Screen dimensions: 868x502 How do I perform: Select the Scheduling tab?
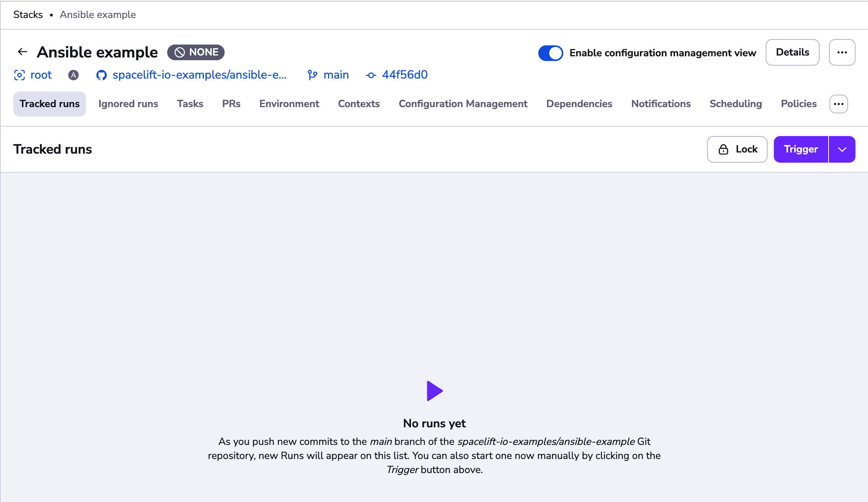736,104
